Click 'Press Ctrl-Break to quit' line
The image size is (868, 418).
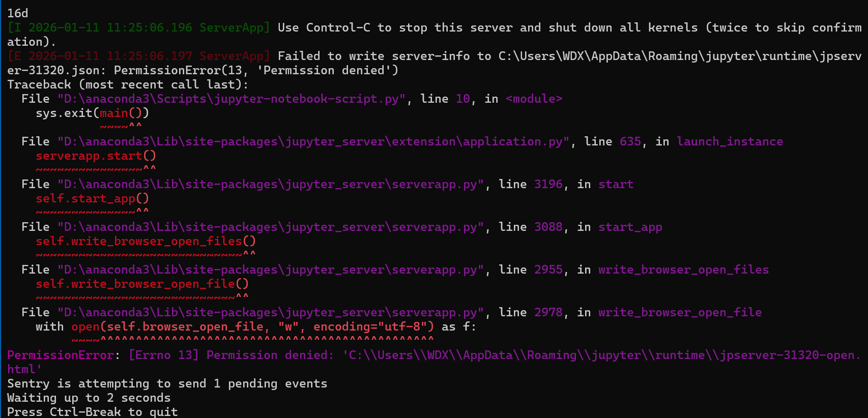click(93, 411)
